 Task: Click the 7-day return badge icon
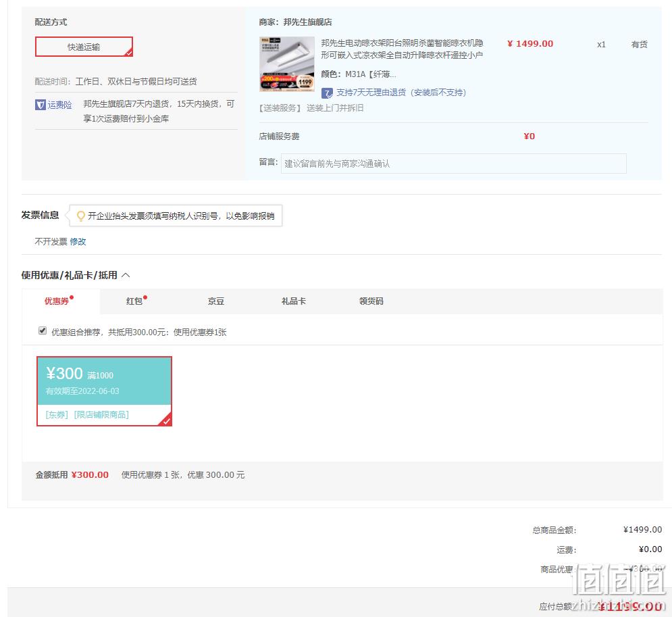327,93
